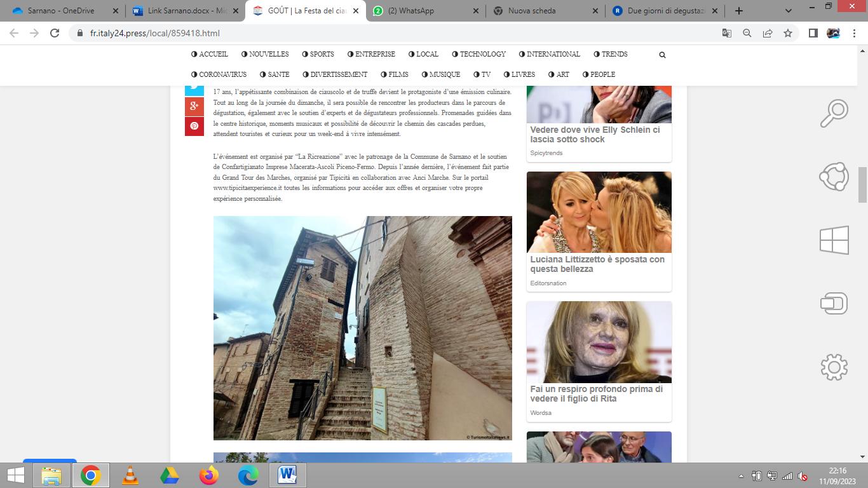Open the LOCAL section
Viewport: 868px width, 488px height.
[x=423, y=54]
